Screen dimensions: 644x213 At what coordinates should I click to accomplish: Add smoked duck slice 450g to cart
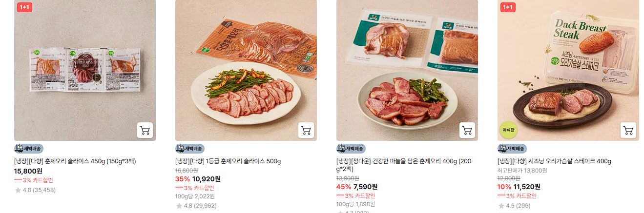tap(145, 130)
